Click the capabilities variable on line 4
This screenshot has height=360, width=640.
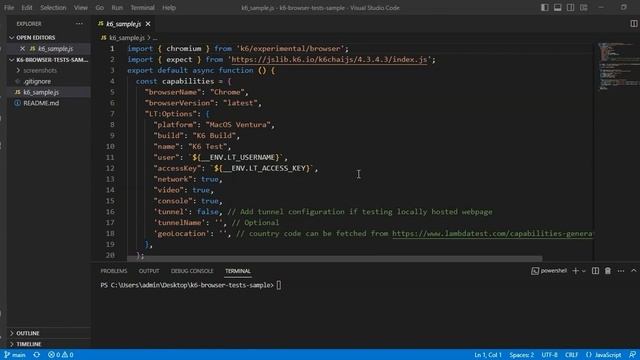pos(188,81)
